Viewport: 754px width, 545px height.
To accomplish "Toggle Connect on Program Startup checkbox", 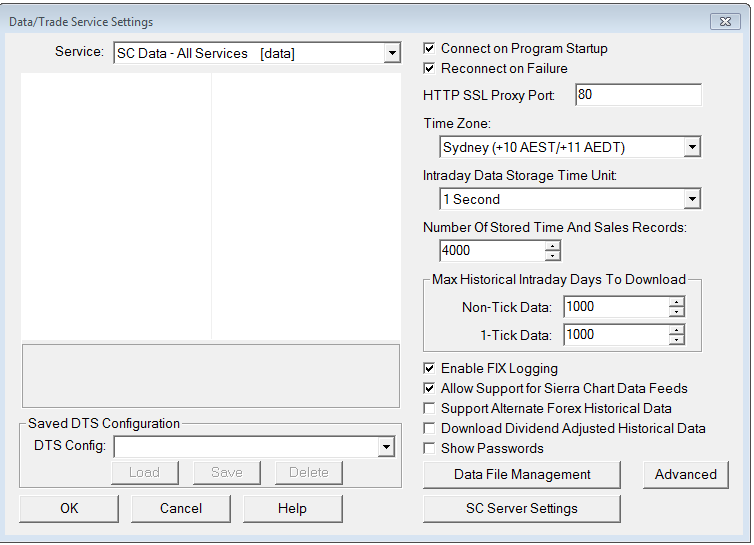I will [429, 49].
